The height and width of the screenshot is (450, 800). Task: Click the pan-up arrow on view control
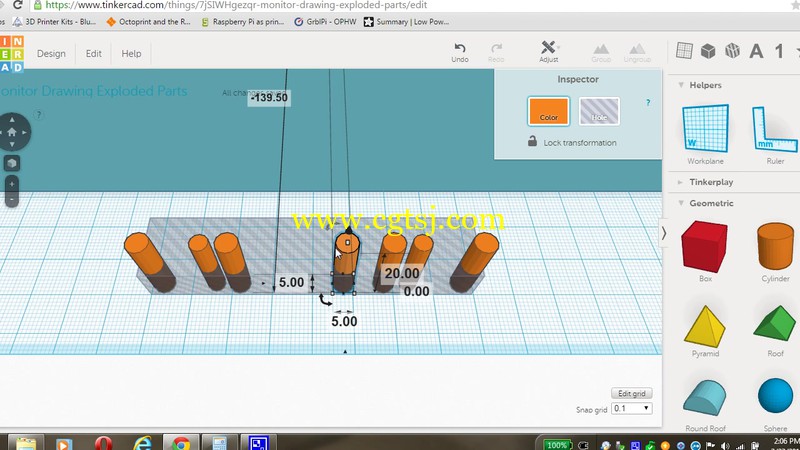coord(12,120)
